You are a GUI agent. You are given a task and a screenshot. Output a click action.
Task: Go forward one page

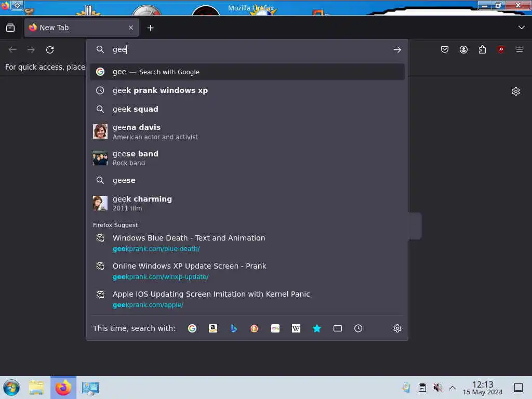point(31,50)
